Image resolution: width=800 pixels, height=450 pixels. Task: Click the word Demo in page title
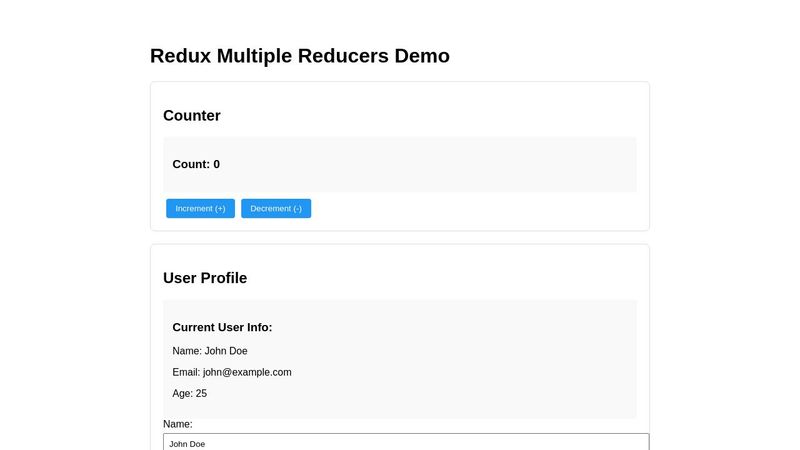[x=422, y=56]
